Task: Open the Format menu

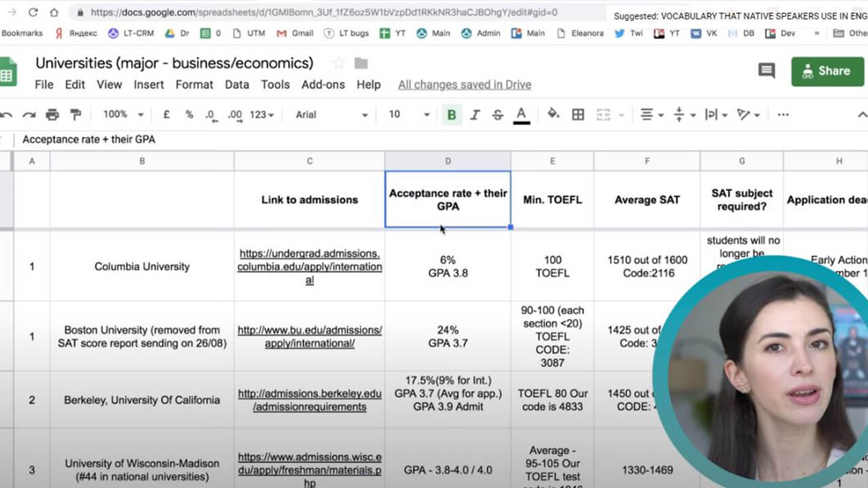Action: pyautogui.click(x=195, y=85)
